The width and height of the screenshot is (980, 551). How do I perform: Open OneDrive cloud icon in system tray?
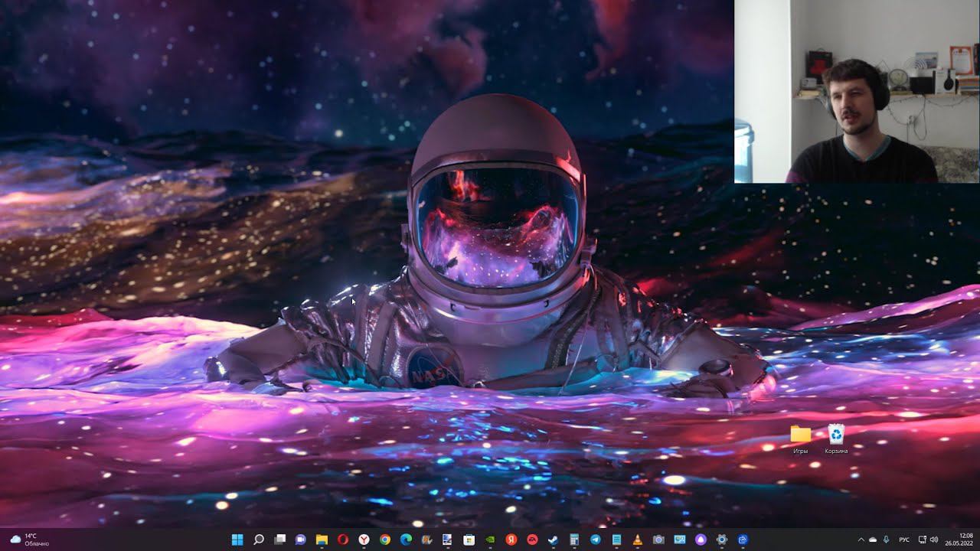[873, 540]
